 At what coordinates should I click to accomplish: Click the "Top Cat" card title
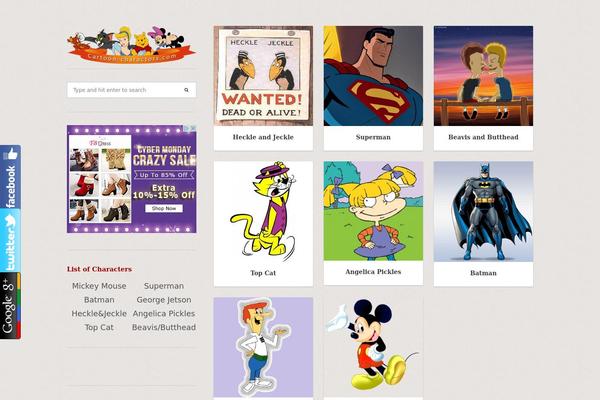263,273
